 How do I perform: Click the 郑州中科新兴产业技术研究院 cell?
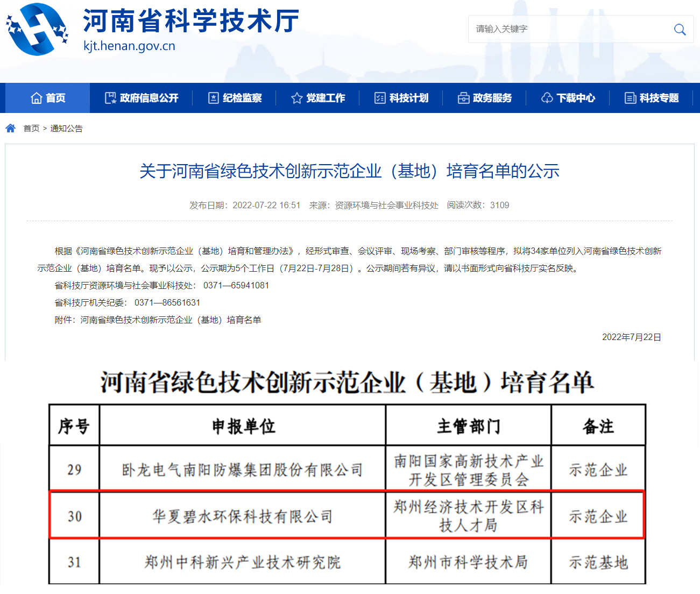[x=243, y=562]
